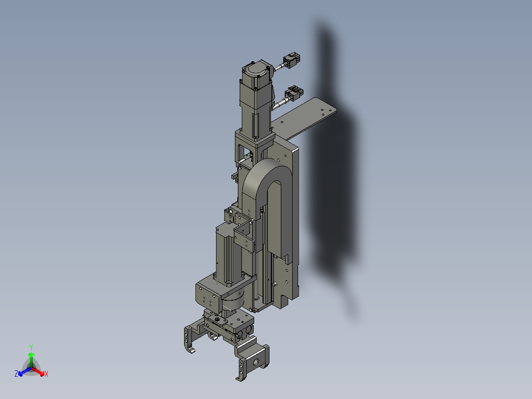Screen dimensions: 532x399
Task: Click the circular hole on the base bracket
Action: 256,362
